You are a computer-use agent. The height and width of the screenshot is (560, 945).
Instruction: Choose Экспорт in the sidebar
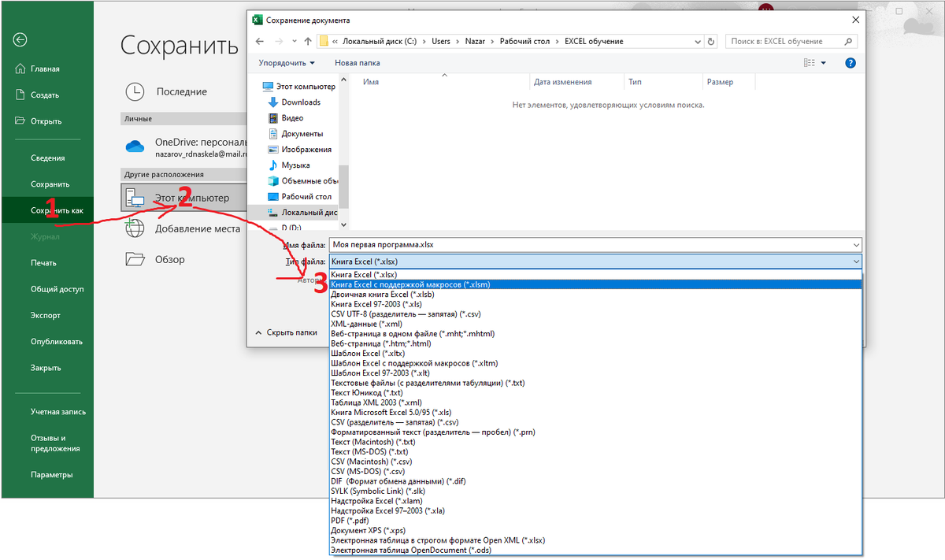(x=47, y=316)
